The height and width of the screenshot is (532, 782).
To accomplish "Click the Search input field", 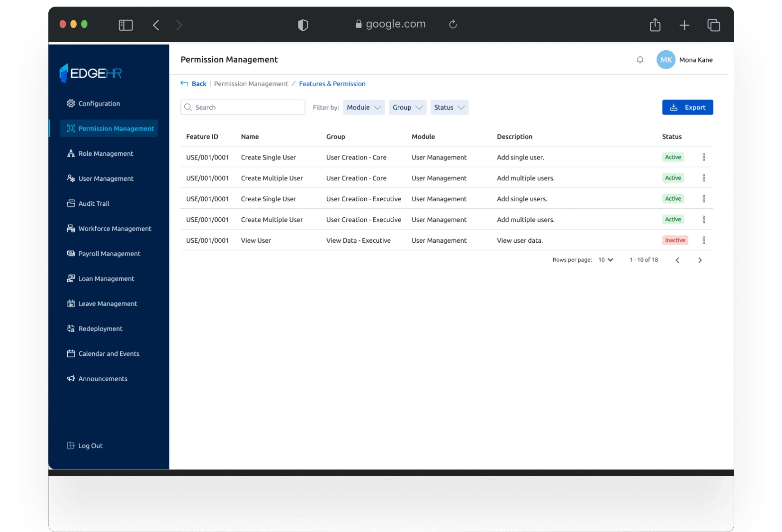I will click(243, 107).
